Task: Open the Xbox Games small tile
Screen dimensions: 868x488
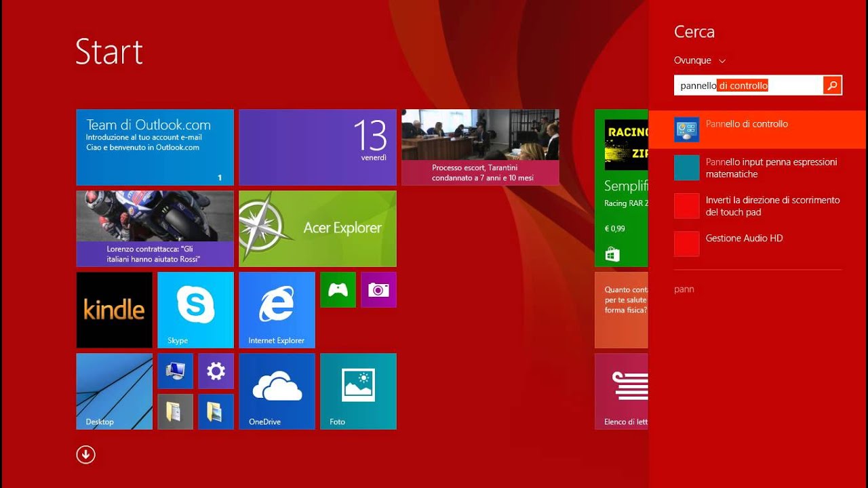Action: (338, 290)
